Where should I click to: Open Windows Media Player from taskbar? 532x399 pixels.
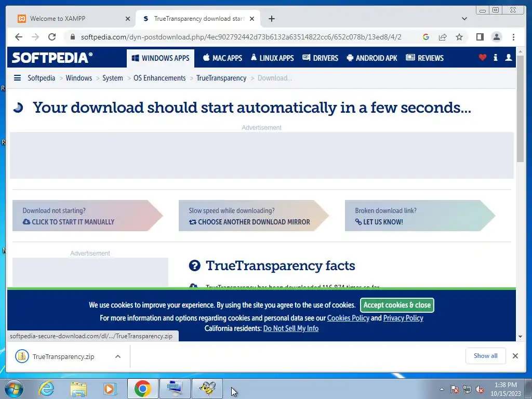110,389
